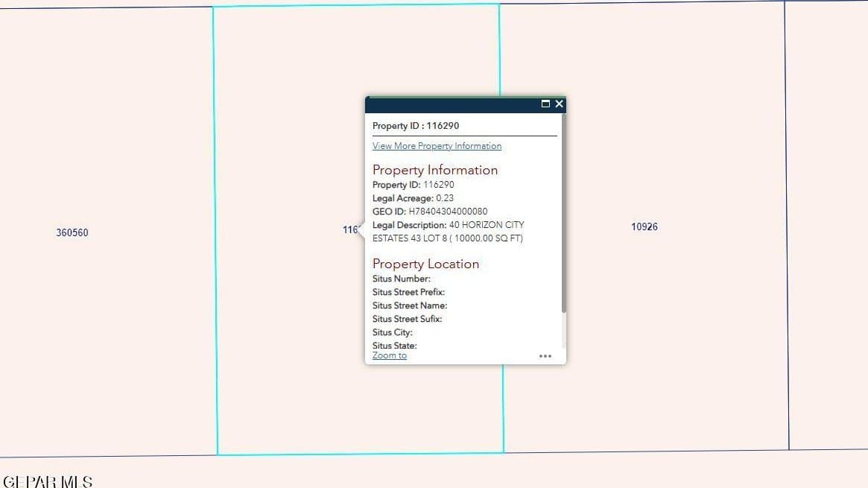868x488 pixels.
Task: Click the Zoom to link
Action: (x=389, y=355)
